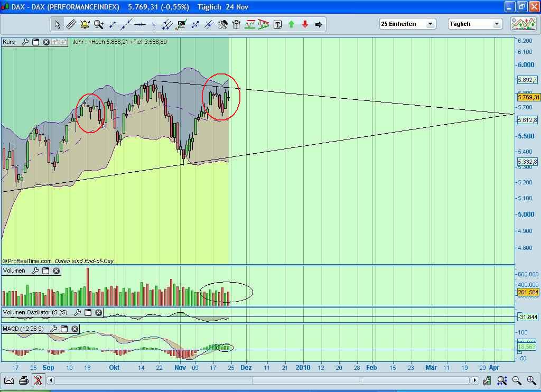Viewport: 541px width, 392px height.
Task: Open the chart style icon top right
Action: (x=524, y=24)
